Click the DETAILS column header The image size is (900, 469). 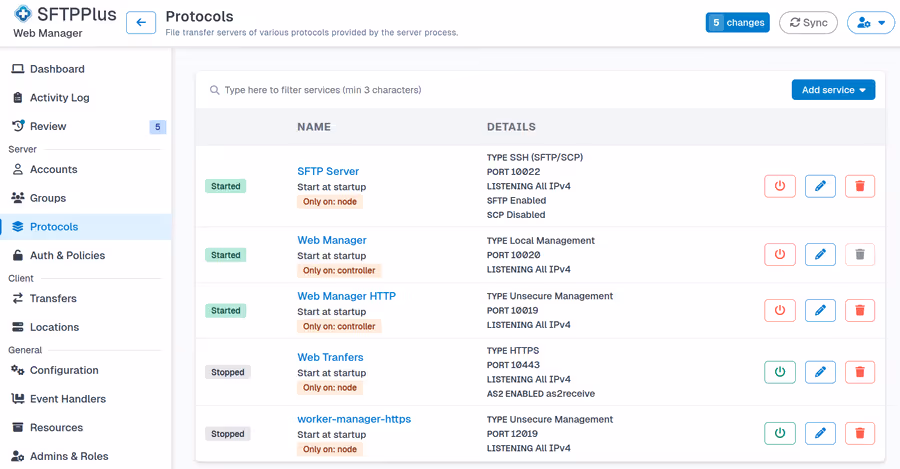point(511,127)
